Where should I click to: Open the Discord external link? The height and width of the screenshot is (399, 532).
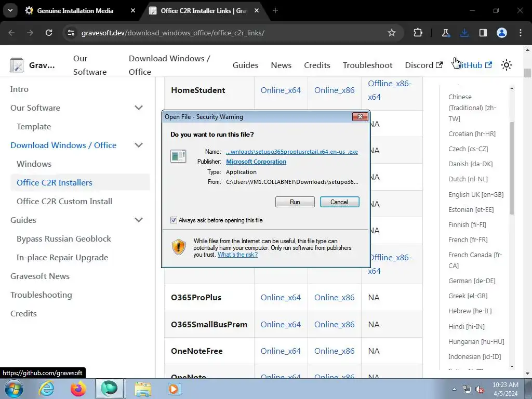[424, 65]
